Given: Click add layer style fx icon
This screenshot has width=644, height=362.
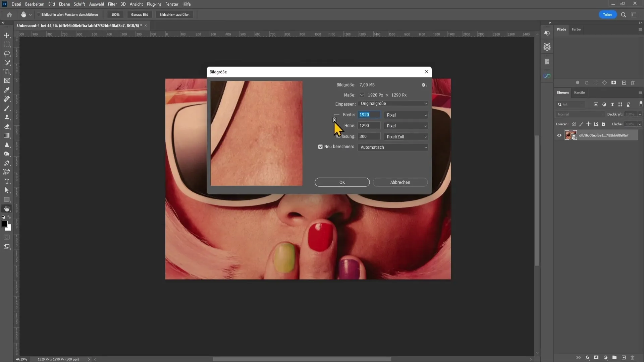Looking at the screenshot, I should [x=587, y=358].
